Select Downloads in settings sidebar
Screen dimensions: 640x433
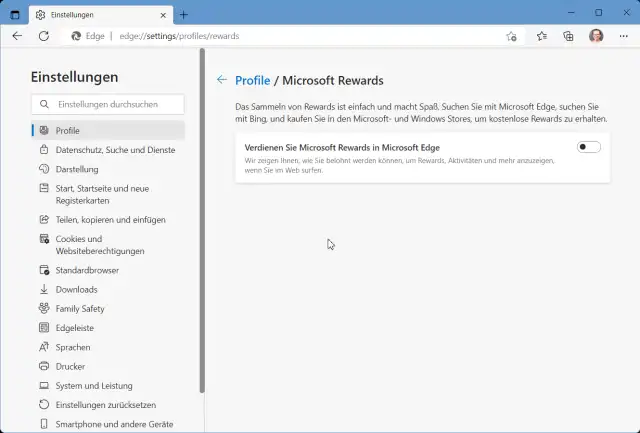(108, 289)
